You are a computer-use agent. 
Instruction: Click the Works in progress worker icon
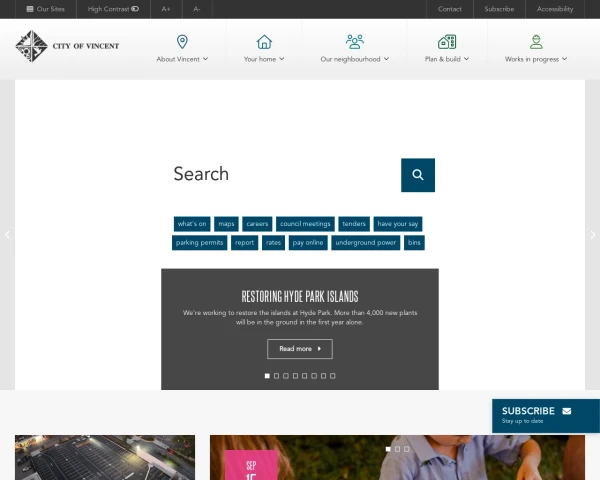pos(536,42)
